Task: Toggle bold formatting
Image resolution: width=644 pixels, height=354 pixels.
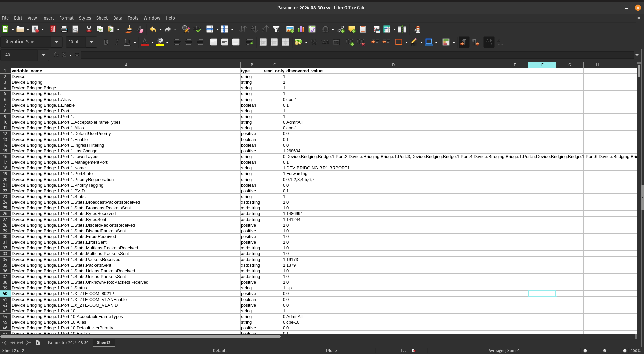Action: click(106, 42)
